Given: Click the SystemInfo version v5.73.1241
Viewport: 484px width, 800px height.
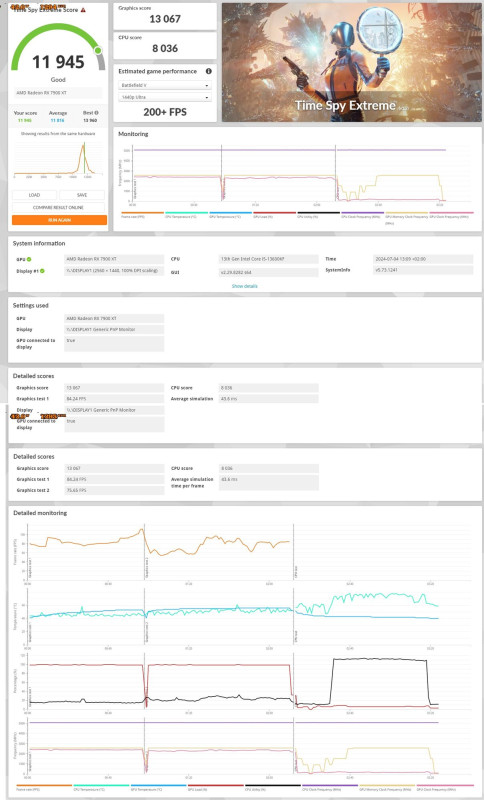Looking at the screenshot, I should click(x=423, y=270).
